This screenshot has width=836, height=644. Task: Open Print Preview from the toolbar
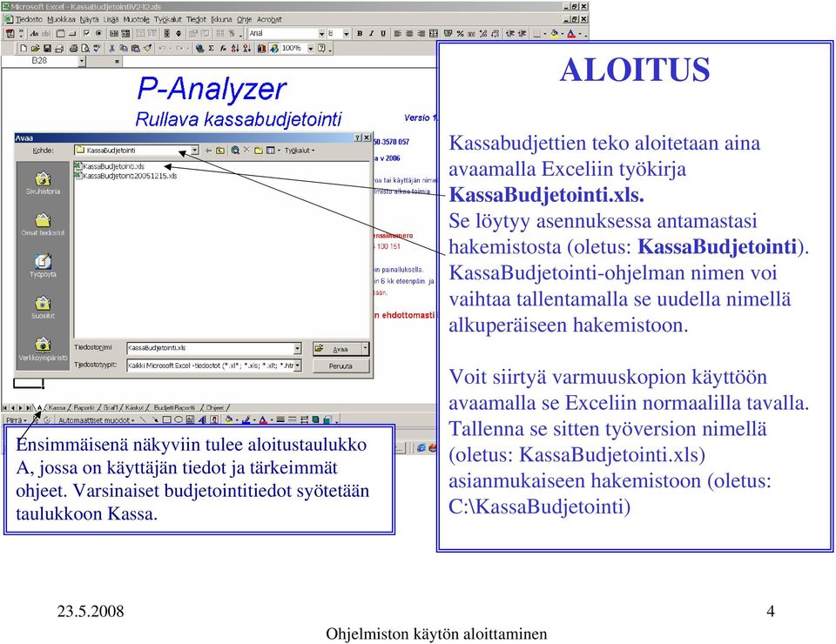tap(84, 49)
